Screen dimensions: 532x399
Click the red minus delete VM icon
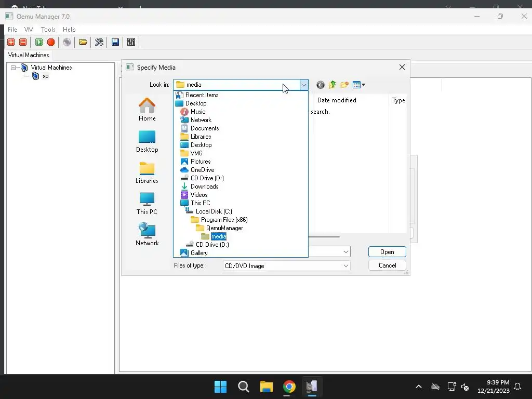[23, 42]
